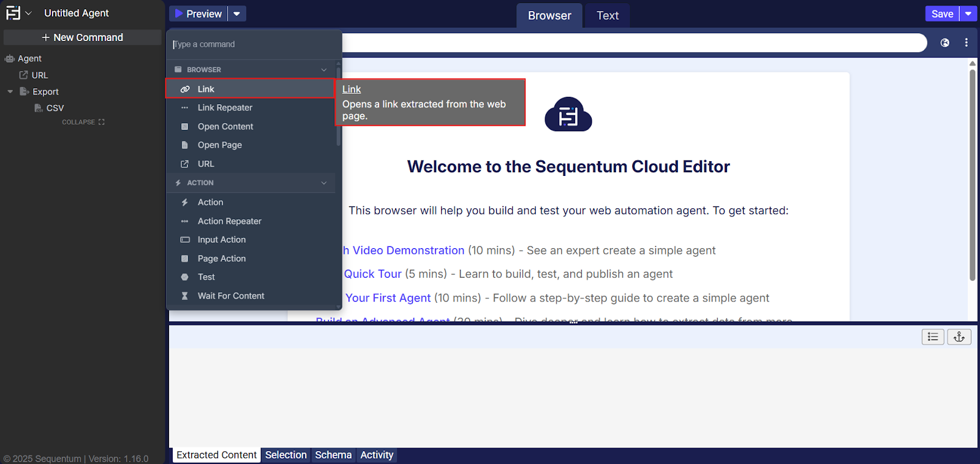Select the Export command in the tree
980x464 pixels.
coord(46,91)
